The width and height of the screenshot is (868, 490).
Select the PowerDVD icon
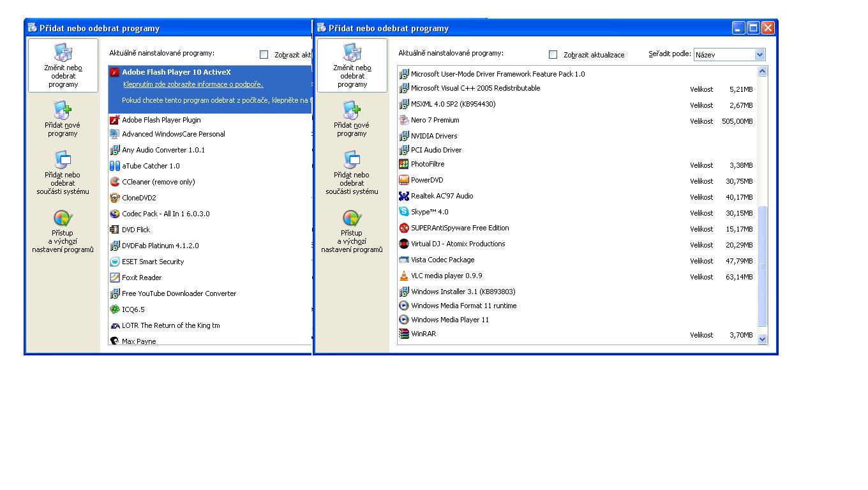(x=404, y=180)
